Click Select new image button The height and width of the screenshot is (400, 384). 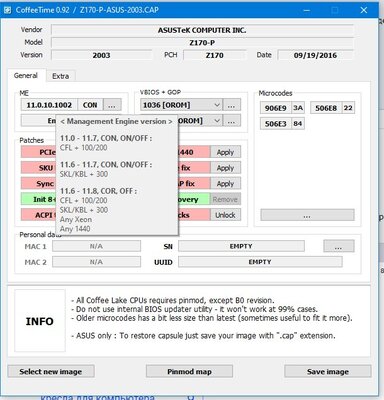[x=51, y=371]
